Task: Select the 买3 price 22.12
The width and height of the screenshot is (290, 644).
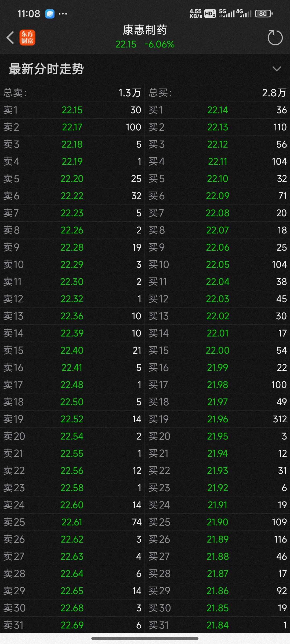Action: click(x=218, y=144)
